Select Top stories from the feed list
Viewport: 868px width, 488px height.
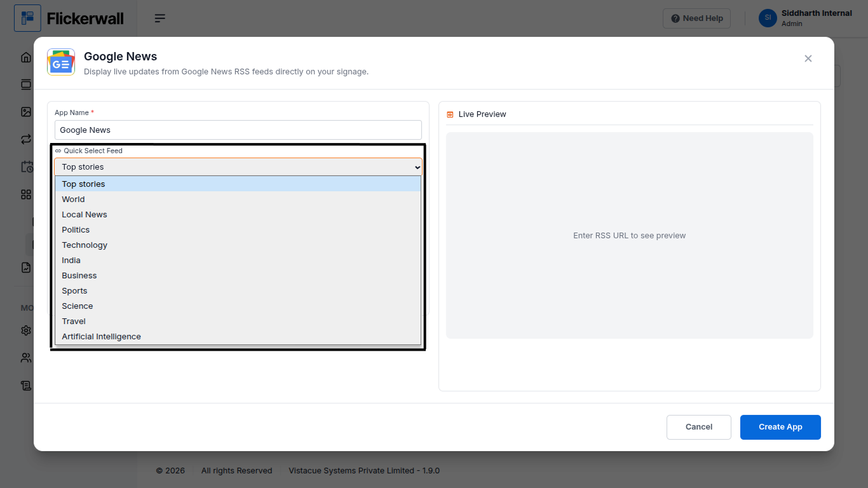(x=238, y=184)
